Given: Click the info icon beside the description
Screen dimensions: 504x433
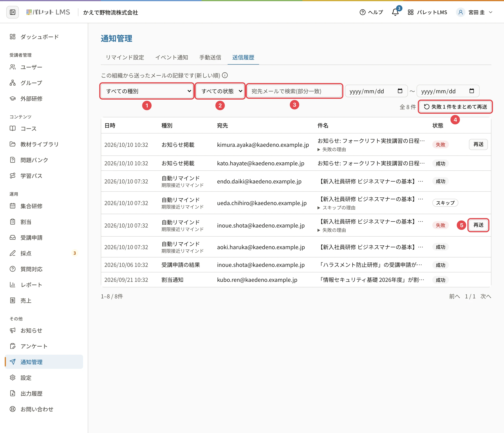Looking at the screenshot, I should click(x=225, y=75).
